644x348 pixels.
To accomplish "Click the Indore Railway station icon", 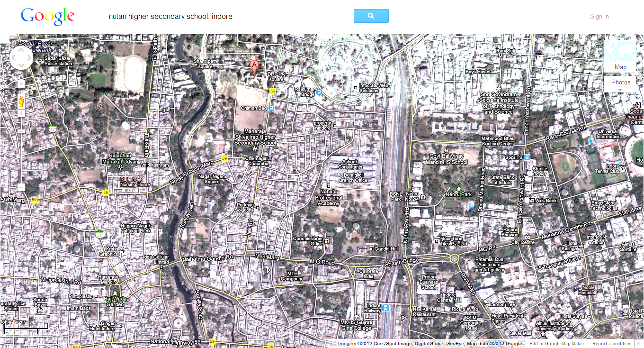I will (386, 308).
